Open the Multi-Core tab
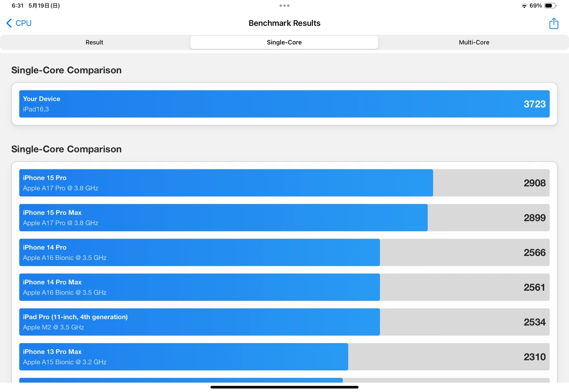Screen dimensions: 569x392 pyautogui.click(x=474, y=42)
